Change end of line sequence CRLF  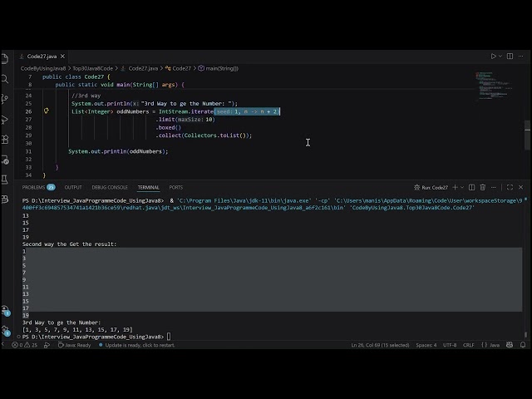469,345
